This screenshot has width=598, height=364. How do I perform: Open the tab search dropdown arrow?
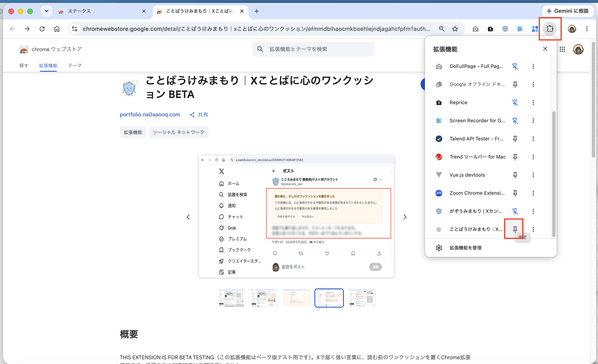[46, 11]
